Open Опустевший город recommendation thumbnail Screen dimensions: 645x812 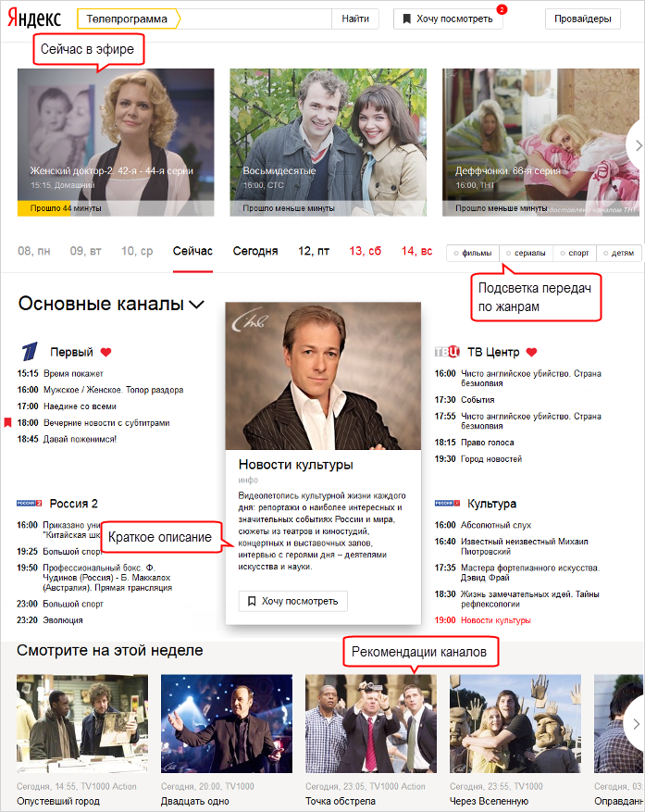pyautogui.click(x=82, y=724)
